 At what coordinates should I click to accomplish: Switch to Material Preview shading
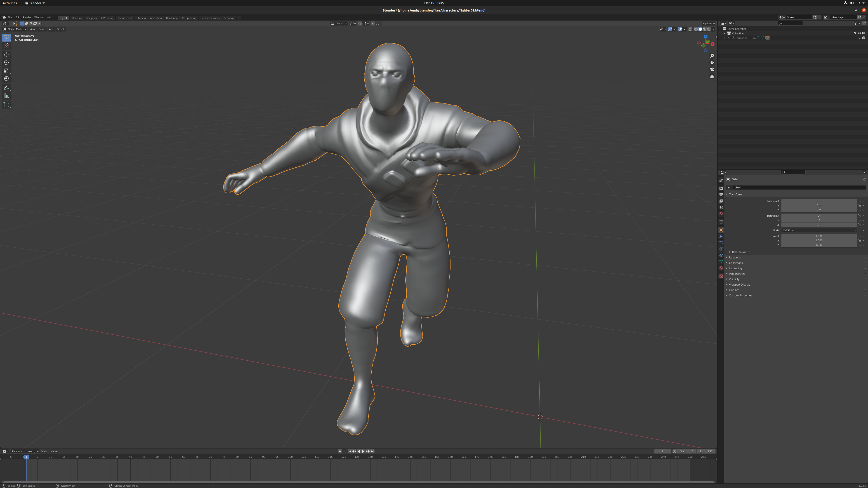coord(705,29)
